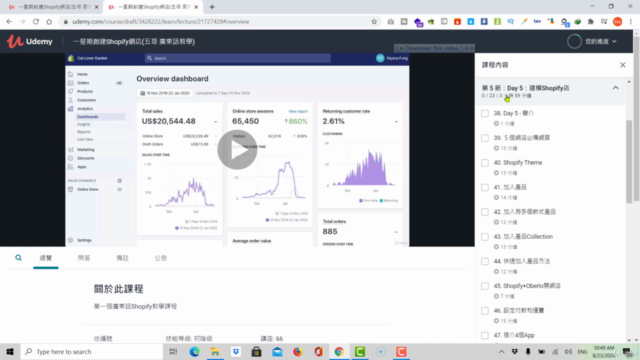Screen dimensions: 640x360
Task: Tick checkbox for lecture 44
Action: (x=485, y=262)
